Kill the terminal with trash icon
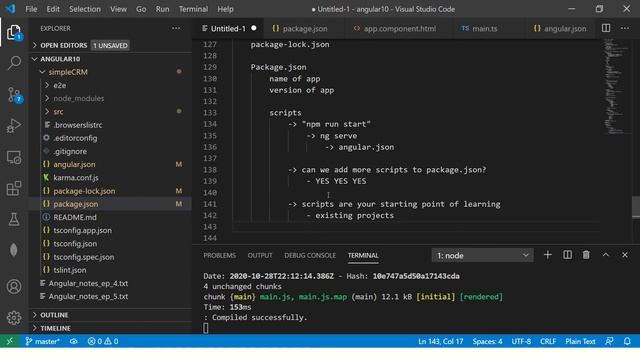Screen dimensions: 640x360 pos(586,255)
